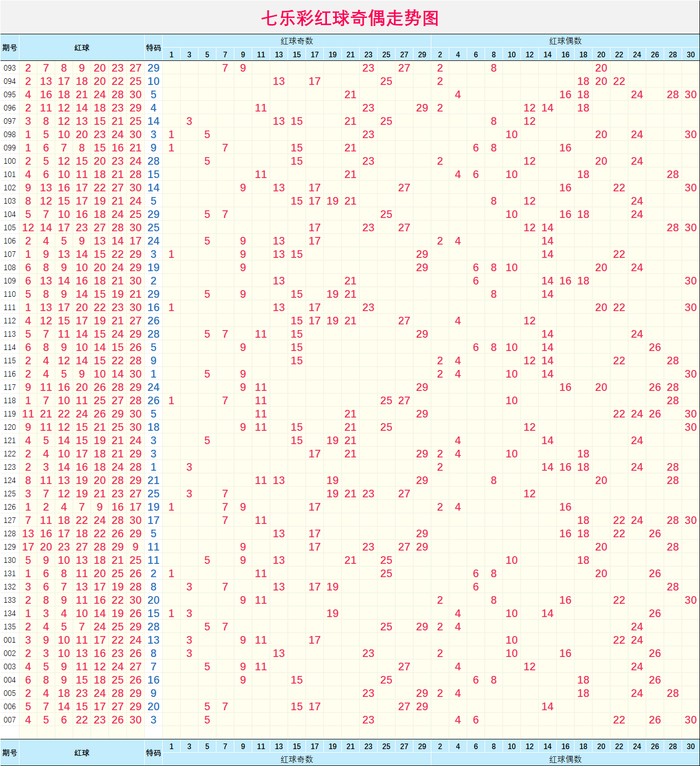This screenshot has width=700, height=766.
Task: Click period number 098
Action: 10,135
